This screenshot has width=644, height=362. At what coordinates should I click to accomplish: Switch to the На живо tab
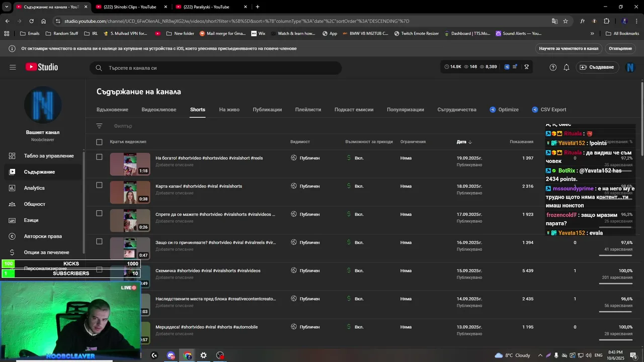(229, 110)
